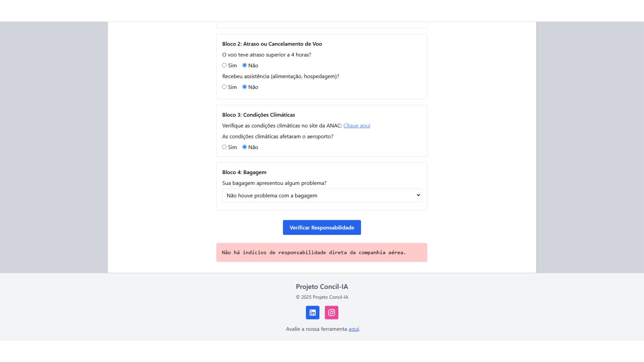Choose Não for received assistance question
This screenshot has width=644, height=362.
(x=245, y=87)
